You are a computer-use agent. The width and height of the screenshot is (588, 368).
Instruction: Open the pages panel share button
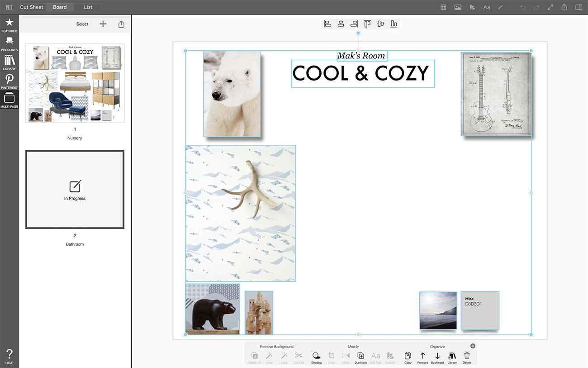[x=121, y=24]
